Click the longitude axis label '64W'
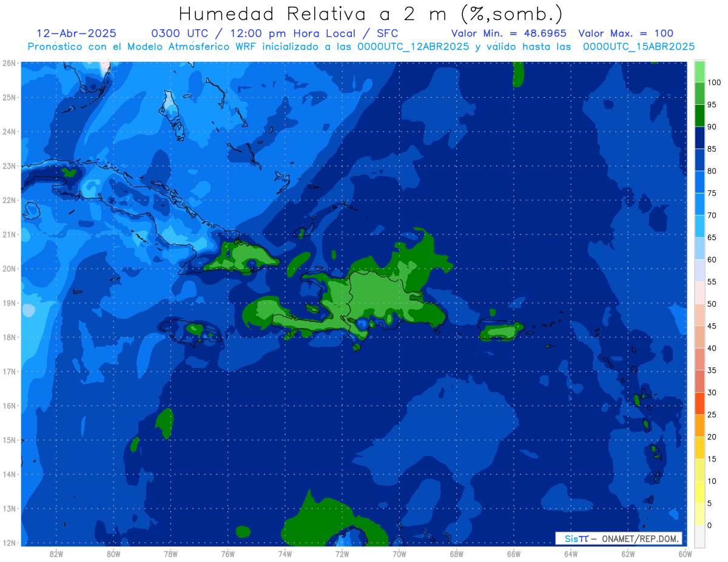The width and height of the screenshot is (728, 562). tap(571, 554)
